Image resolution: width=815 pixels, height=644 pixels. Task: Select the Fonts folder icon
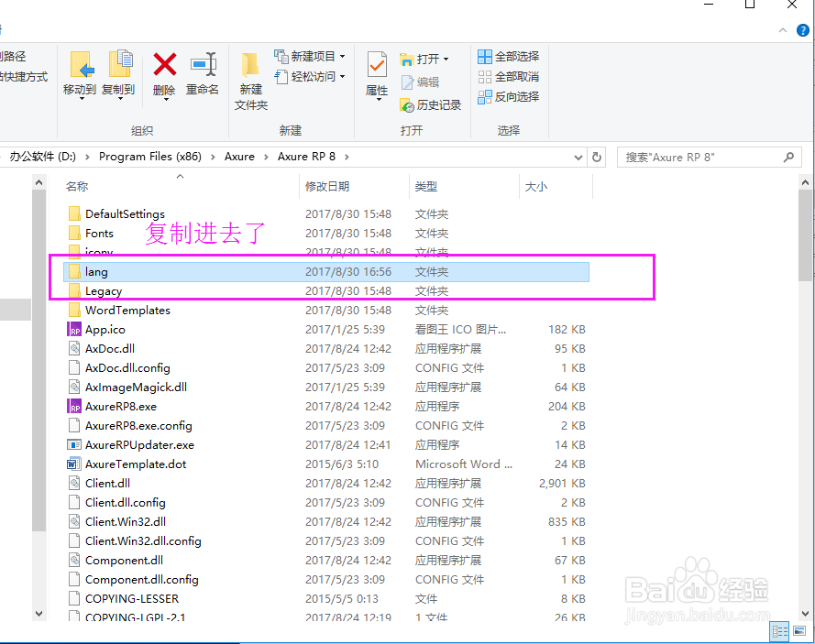click(74, 234)
